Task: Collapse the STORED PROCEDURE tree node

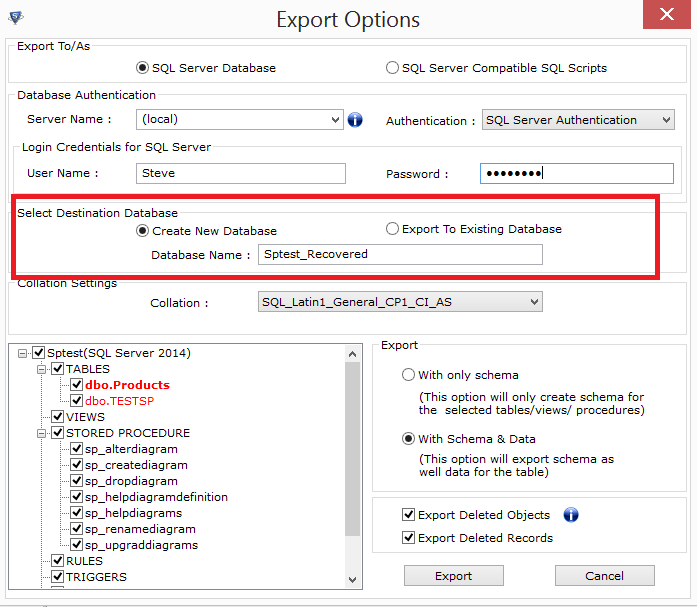Action: pos(42,433)
